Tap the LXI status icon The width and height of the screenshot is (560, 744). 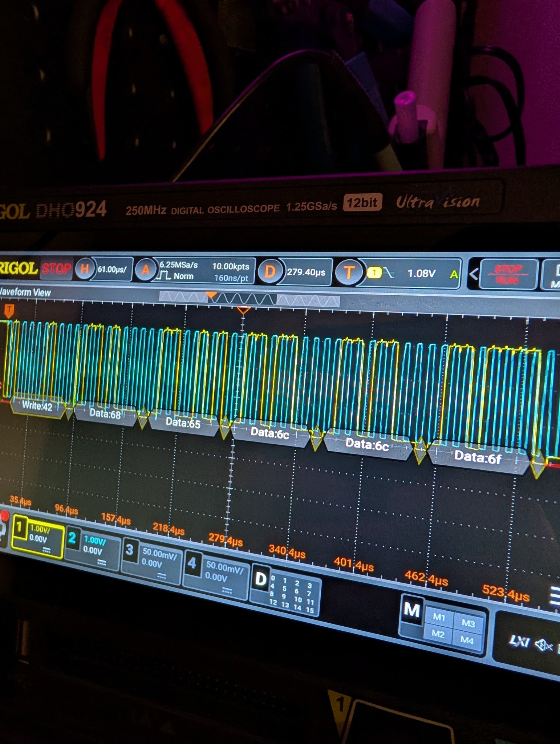click(x=519, y=642)
